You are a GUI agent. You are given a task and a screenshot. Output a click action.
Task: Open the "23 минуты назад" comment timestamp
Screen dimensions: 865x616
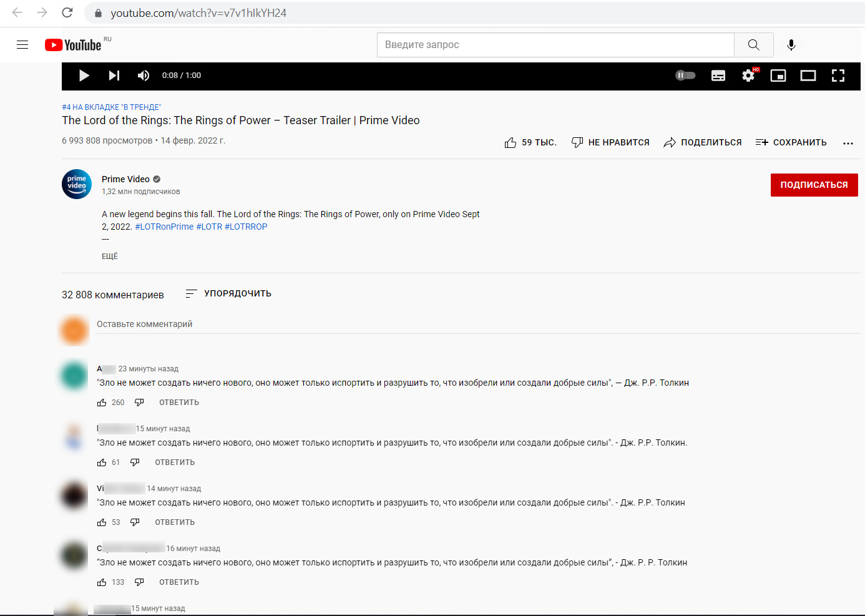tap(149, 369)
